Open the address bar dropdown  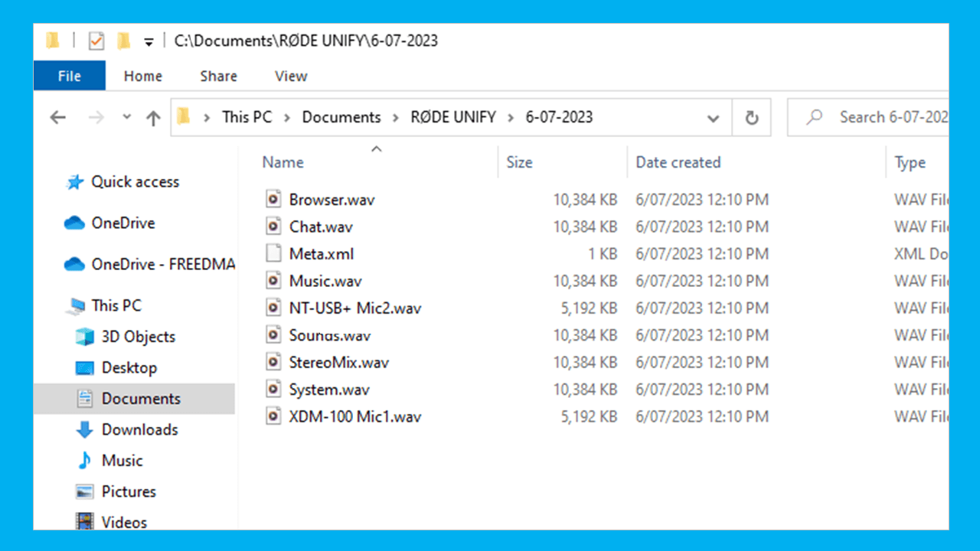click(713, 116)
